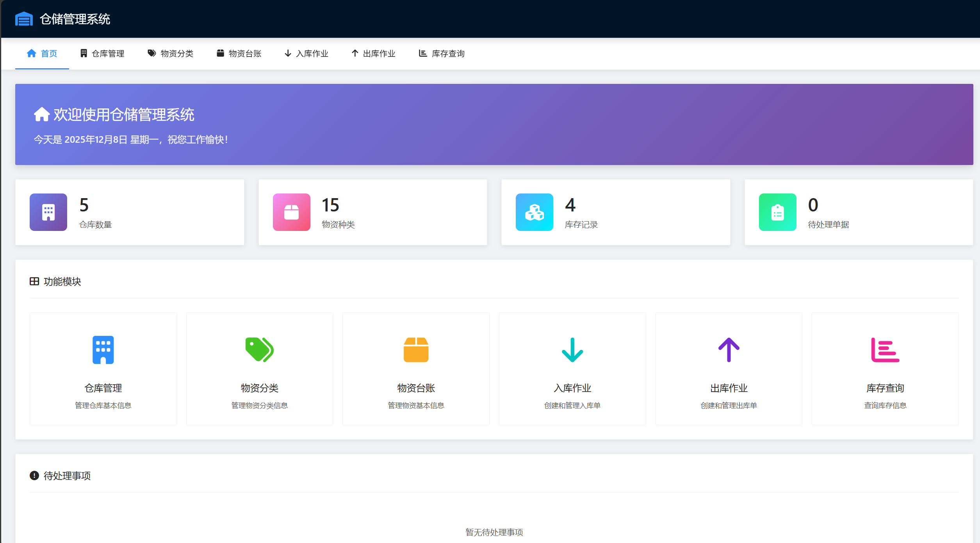
Task: Click the blue cubes icon for 库存记录
Action: coord(534,212)
